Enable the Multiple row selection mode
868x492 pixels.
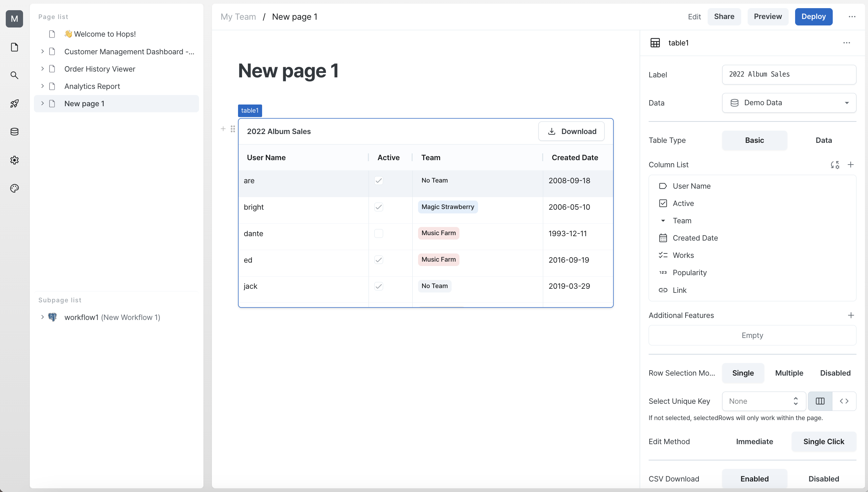click(789, 373)
